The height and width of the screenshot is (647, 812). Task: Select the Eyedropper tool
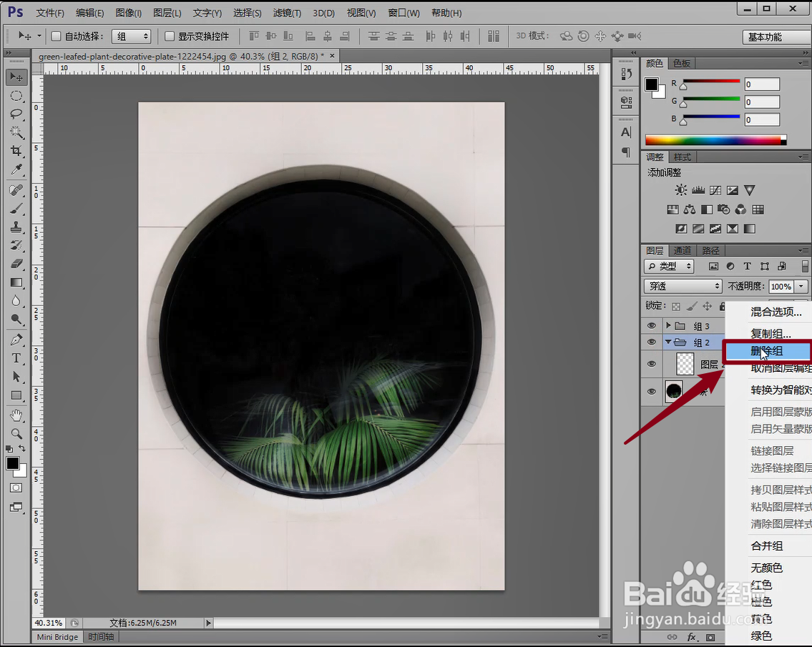point(16,169)
